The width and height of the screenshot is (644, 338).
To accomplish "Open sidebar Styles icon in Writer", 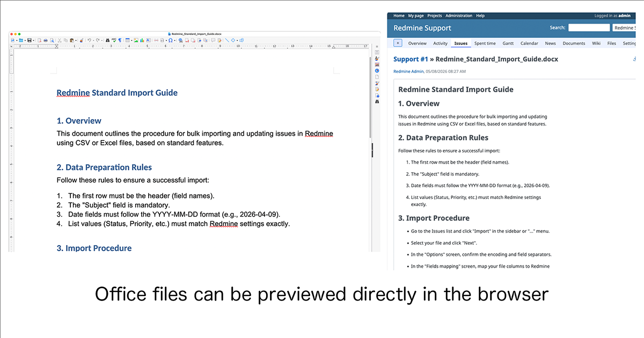I will 377,58.
